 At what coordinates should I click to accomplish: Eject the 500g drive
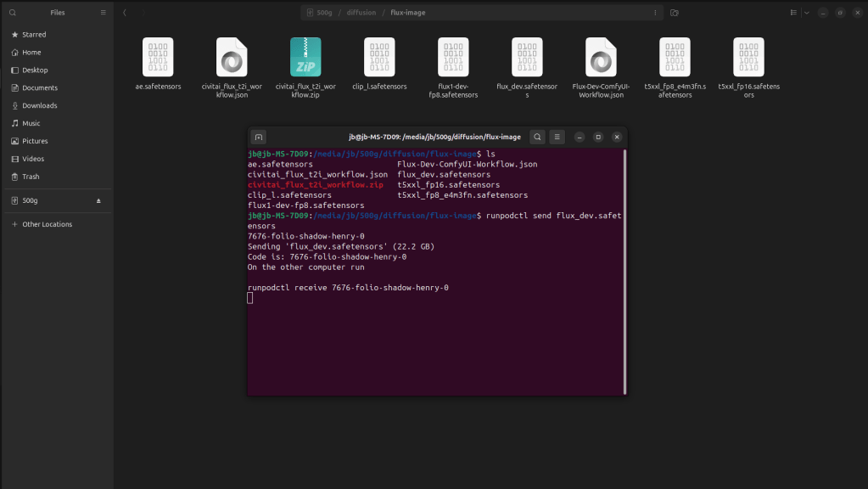coord(98,201)
